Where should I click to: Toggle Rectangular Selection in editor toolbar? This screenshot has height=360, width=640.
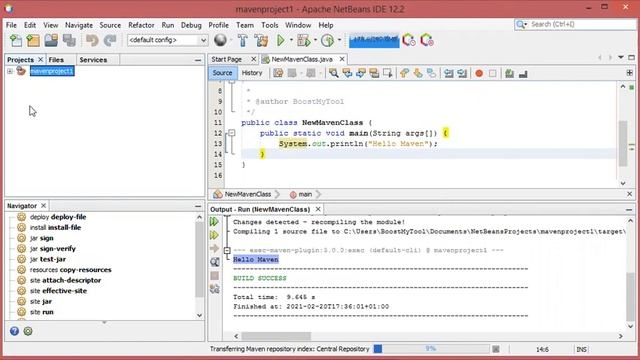point(388,73)
